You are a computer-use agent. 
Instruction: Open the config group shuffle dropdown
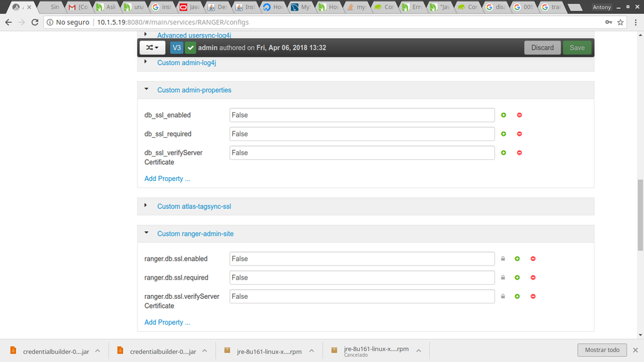[152, 48]
